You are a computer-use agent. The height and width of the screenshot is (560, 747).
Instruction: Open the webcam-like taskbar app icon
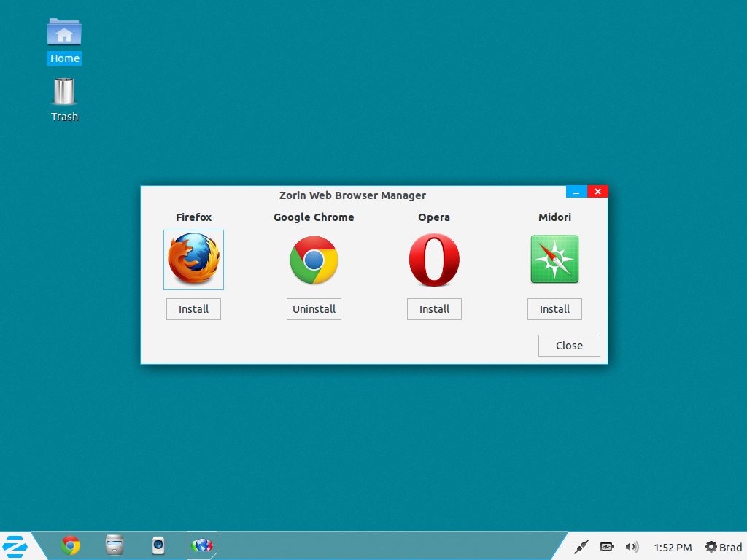point(158,545)
